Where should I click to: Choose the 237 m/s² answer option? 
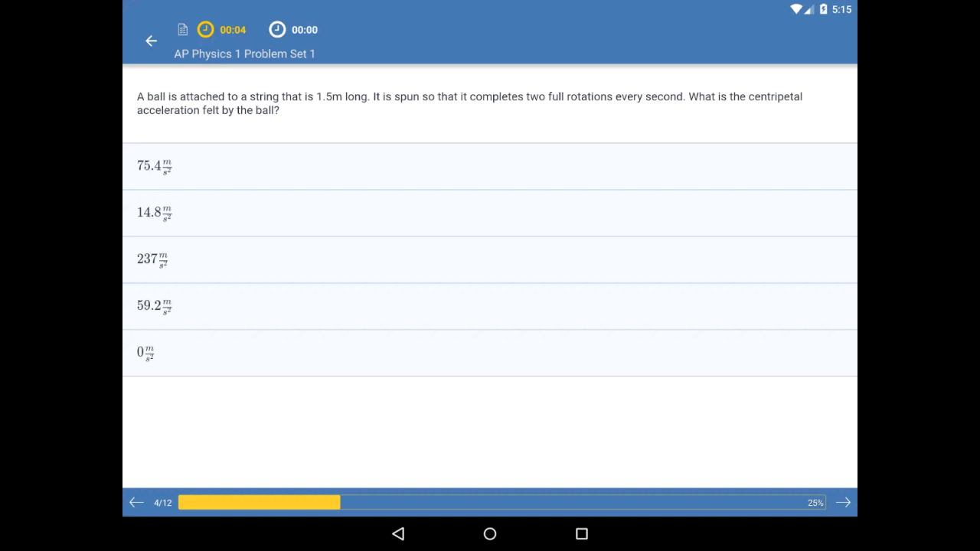(490, 259)
